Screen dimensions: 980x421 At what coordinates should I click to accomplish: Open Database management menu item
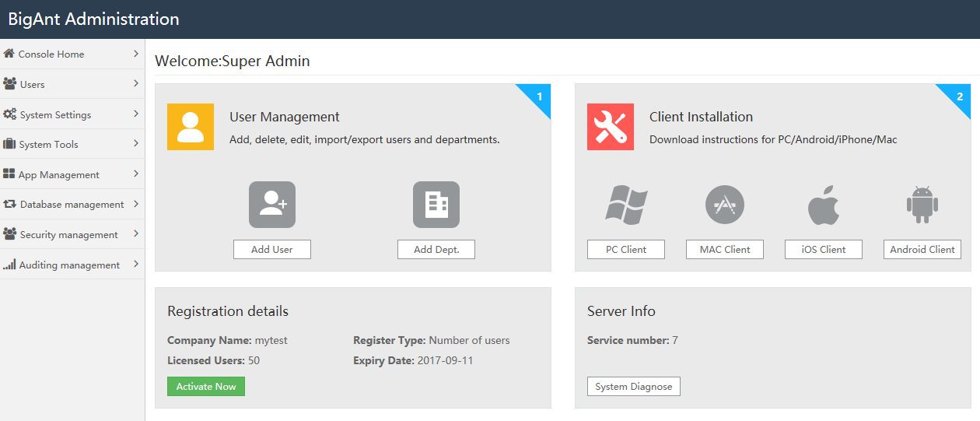coord(72,204)
